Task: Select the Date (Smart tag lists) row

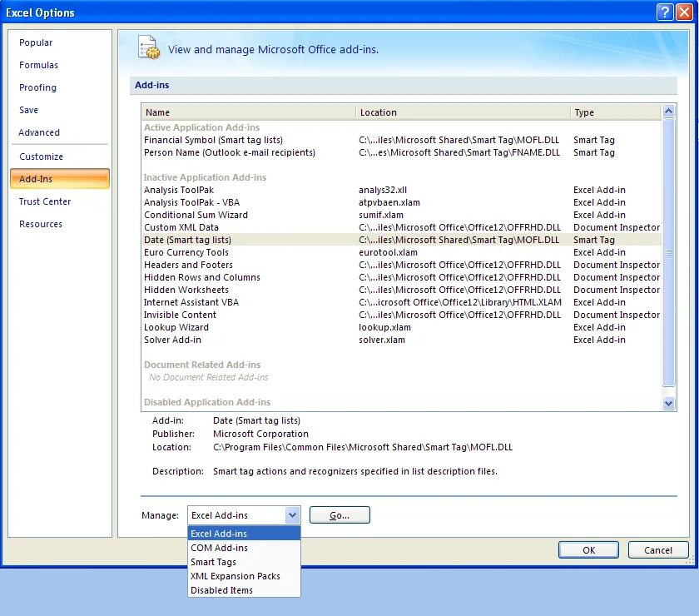Action: 402,240
